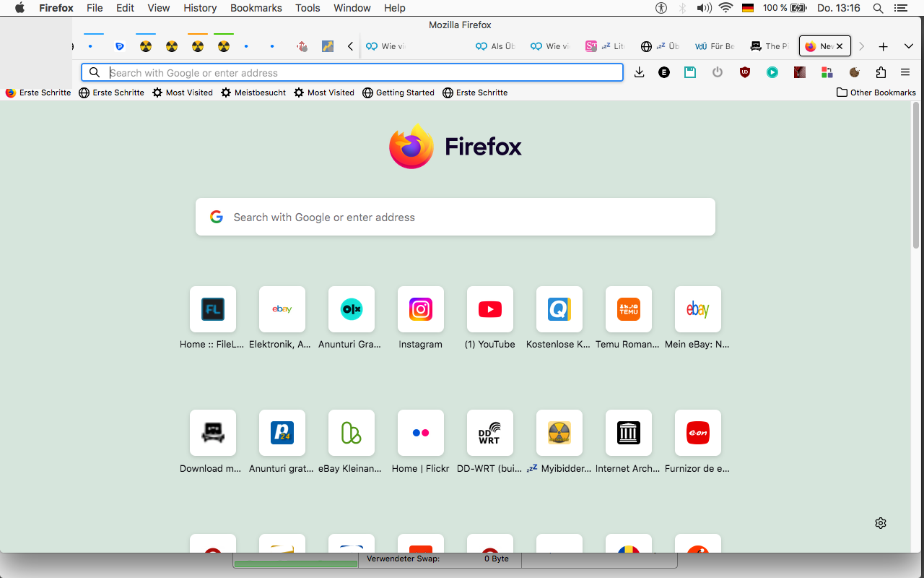Image resolution: width=924 pixels, height=578 pixels.
Task: Open the Window menu in menu bar
Action: pos(352,8)
